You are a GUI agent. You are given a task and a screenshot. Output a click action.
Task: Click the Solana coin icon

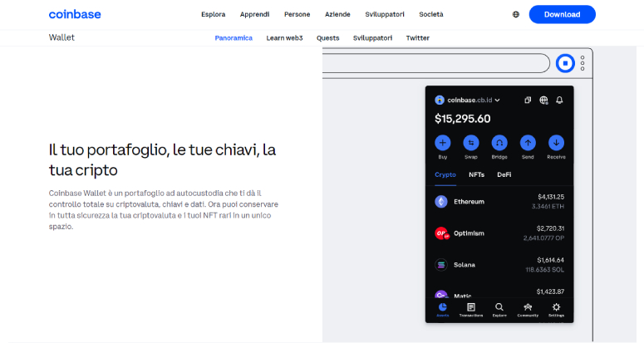(441, 265)
